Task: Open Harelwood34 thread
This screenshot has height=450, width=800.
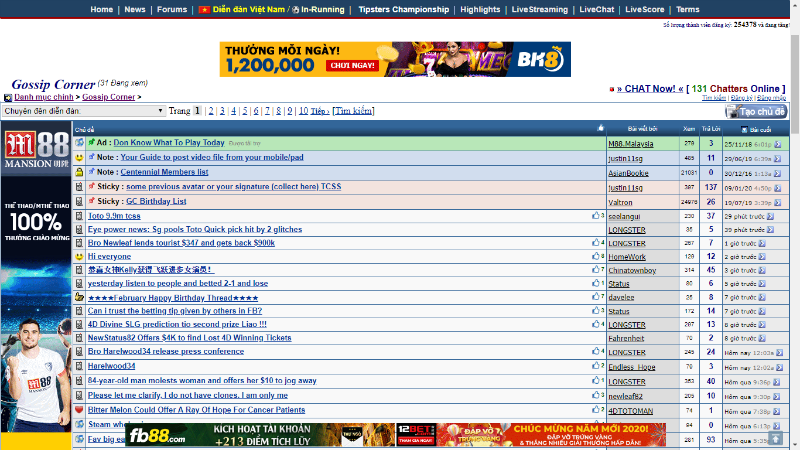Action: coord(111,366)
